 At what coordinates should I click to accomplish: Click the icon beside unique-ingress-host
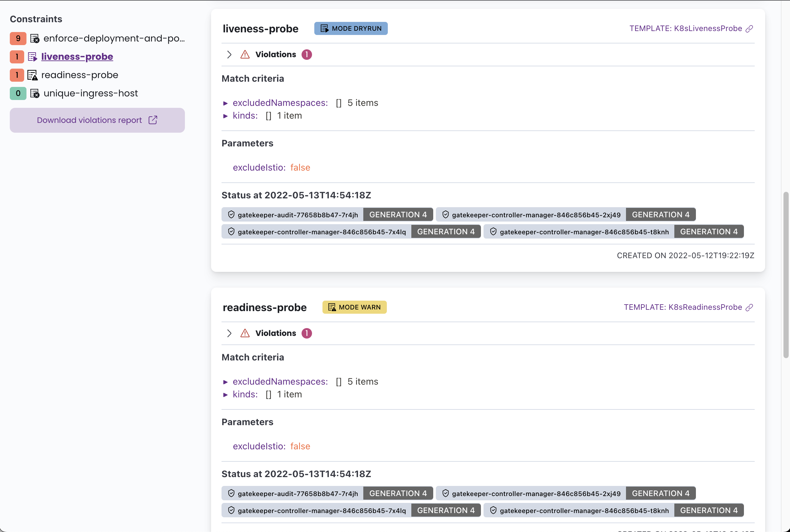pyautogui.click(x=35, y=93)
